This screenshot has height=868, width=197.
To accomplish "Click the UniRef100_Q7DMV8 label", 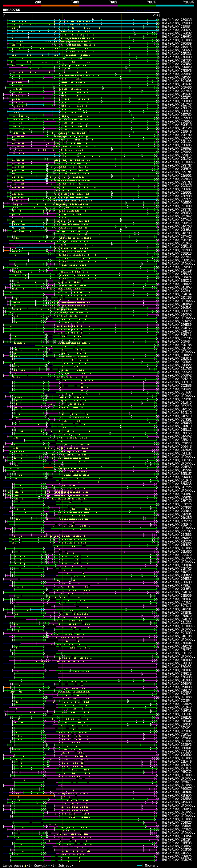I will coord(177,71).
